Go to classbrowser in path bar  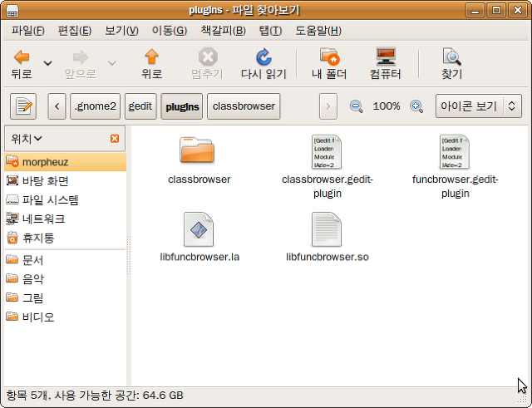[244, 106]
